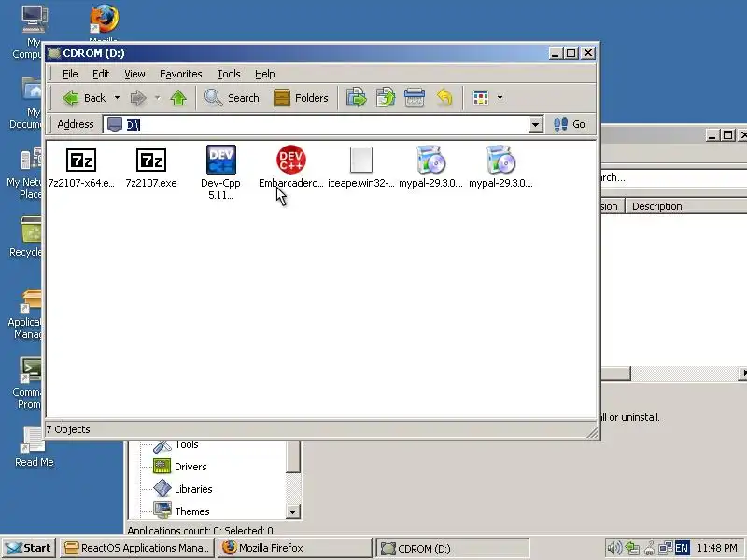Click the Description column header
This screenshot has width=747, height=560.
(685, 206)
